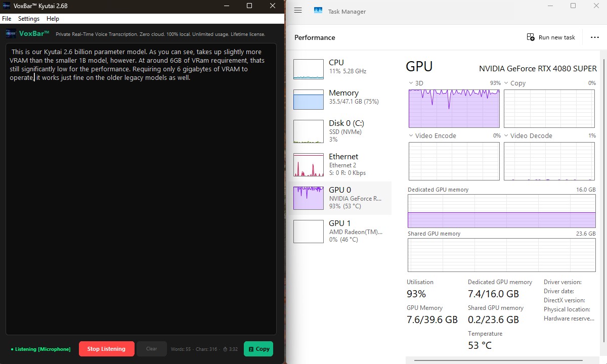Click the Clear button
Viewport: 607px width, 364px height.
coord(151,349)
